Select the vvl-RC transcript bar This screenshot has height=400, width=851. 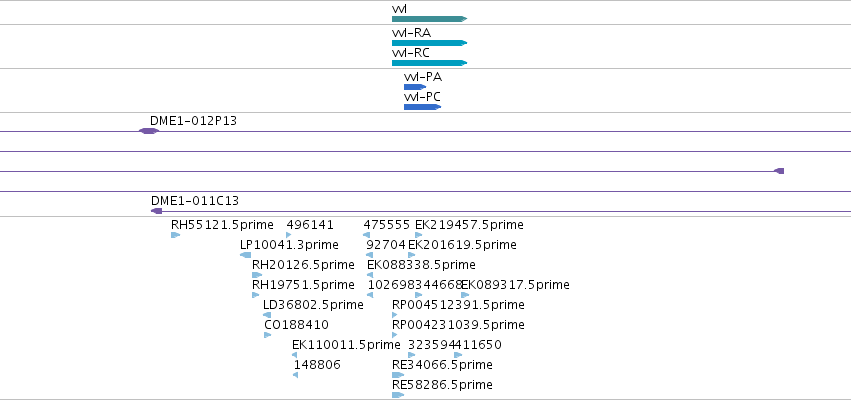(429, 63)
